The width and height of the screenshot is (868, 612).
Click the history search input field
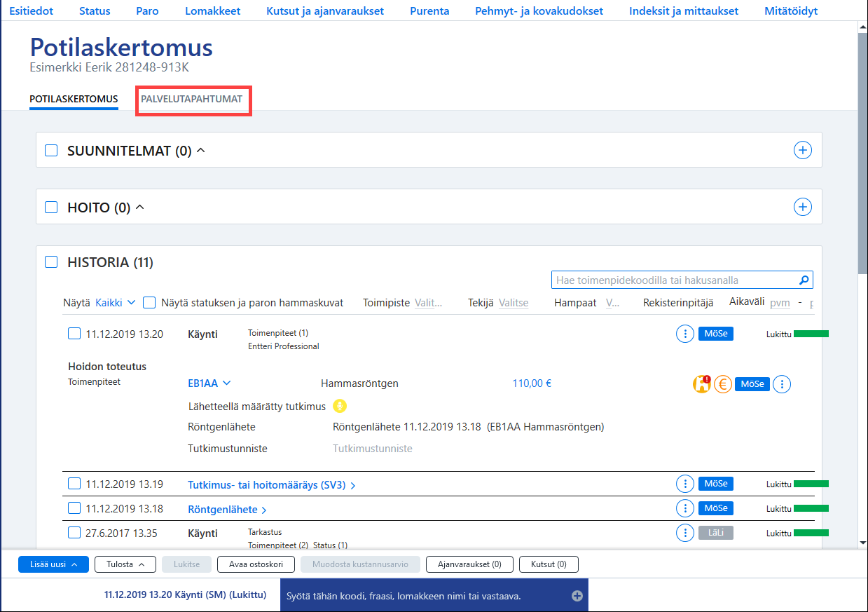(x=675, y=280)
